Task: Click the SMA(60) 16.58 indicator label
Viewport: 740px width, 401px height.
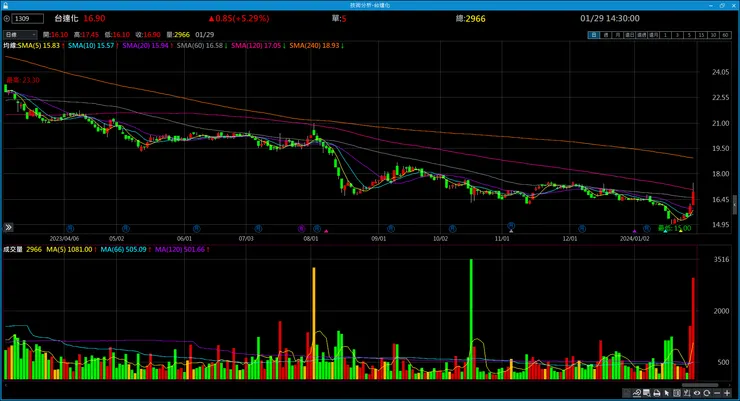Action: 202,46
